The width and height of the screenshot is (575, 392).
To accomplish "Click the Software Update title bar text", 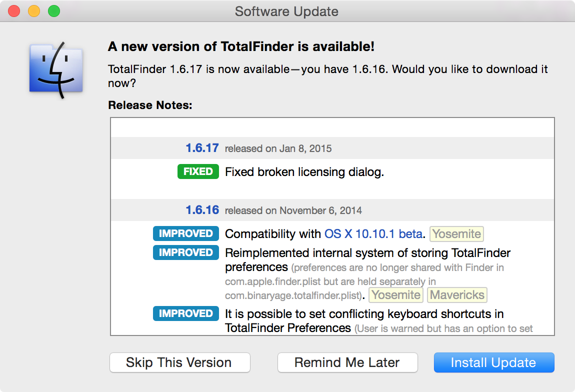I will pyautogui.click(x=286, y=11).
